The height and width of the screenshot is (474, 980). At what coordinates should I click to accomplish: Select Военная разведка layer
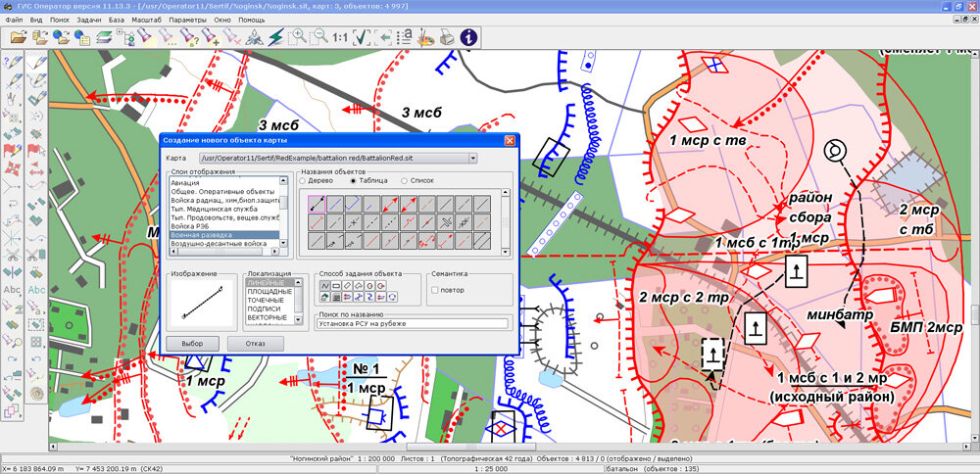pyautogui.click(x=223, y=234)
